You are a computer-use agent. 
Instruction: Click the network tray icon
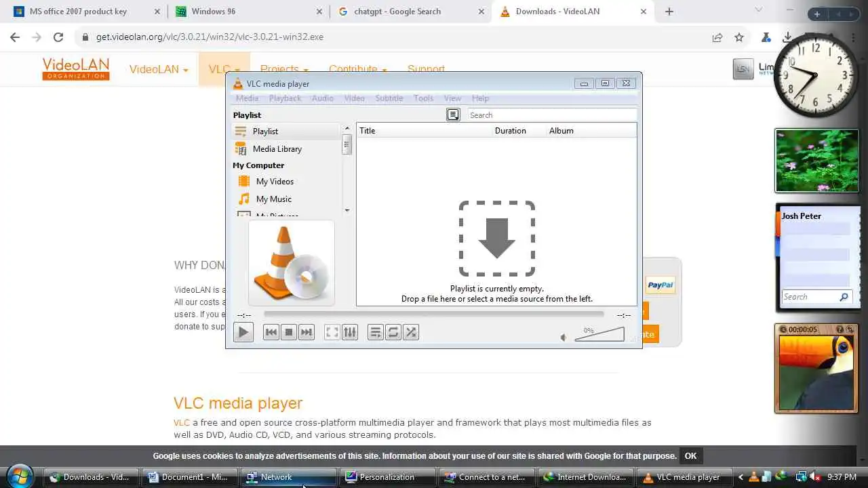[801, 477]
